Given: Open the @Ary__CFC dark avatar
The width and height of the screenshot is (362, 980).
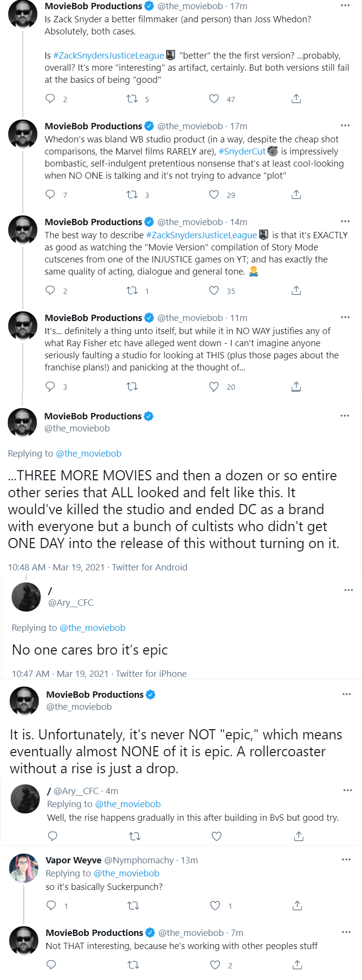Looking at the screenshot, I should [26, 597].
